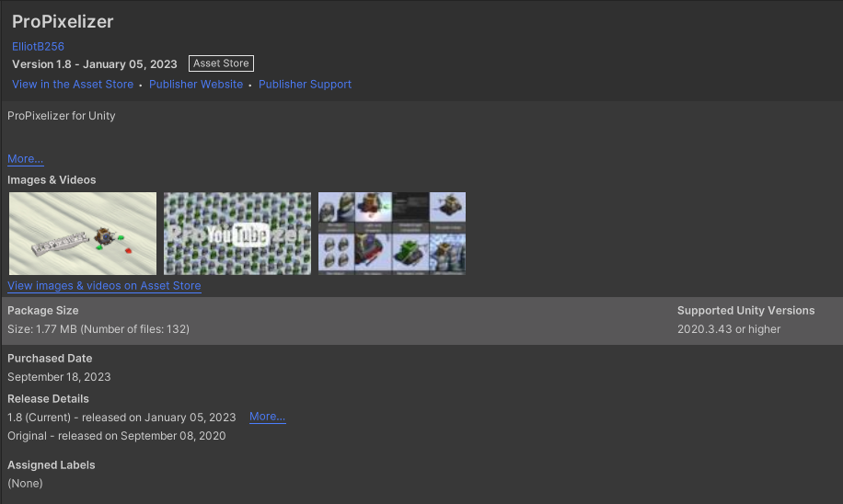This screenshot has width=843, height=504.
Task: Open publisher ElliotB256 link
Action: click(38, 47)
